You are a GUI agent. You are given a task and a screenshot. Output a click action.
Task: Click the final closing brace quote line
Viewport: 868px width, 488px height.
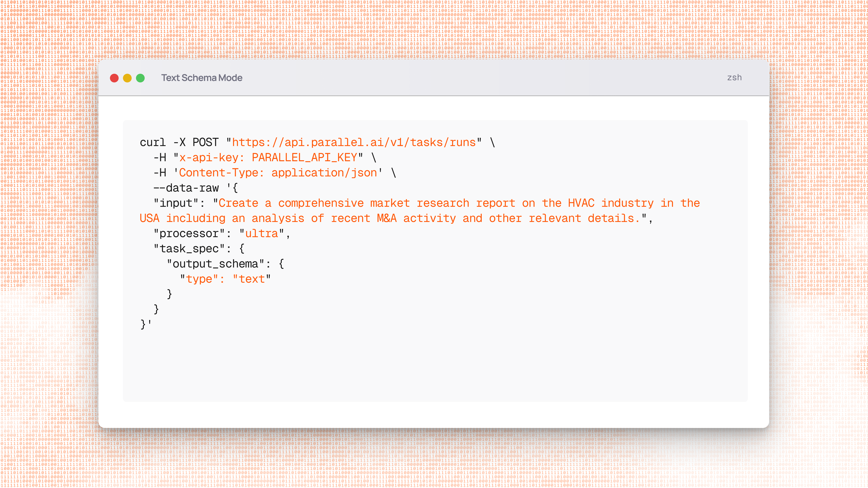coord(146,324)
